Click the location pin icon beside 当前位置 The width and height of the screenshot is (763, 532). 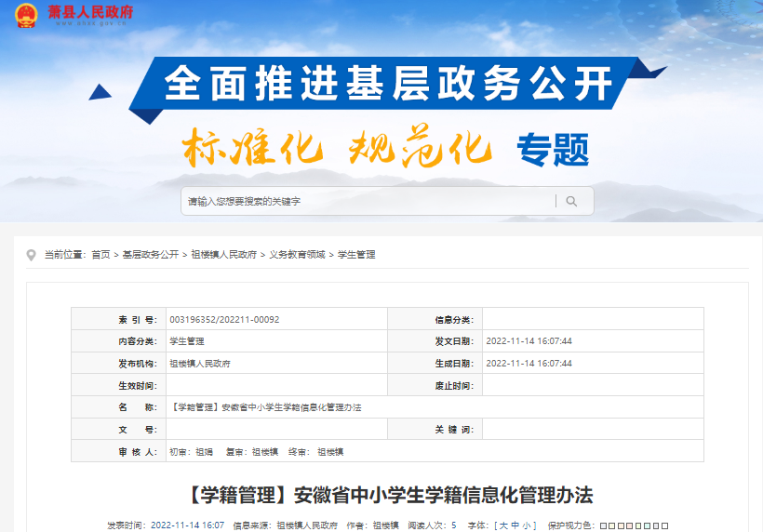(31, 255)
